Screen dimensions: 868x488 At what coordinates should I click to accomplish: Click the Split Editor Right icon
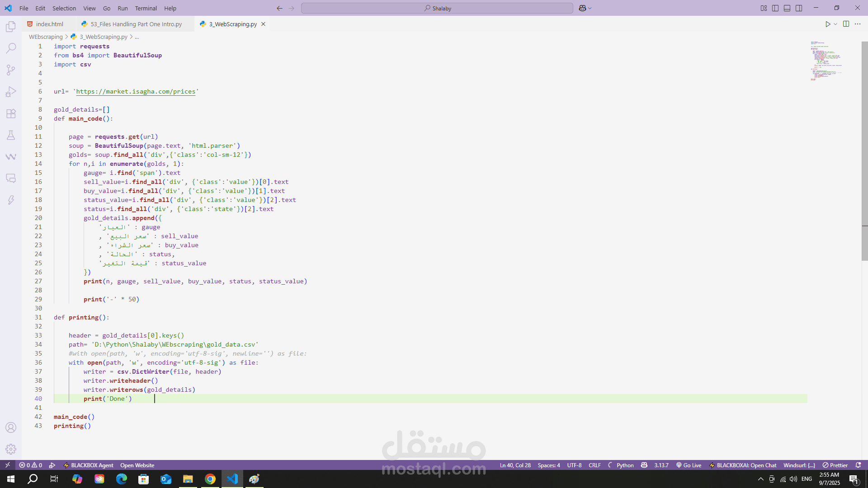tap(846, 24)
